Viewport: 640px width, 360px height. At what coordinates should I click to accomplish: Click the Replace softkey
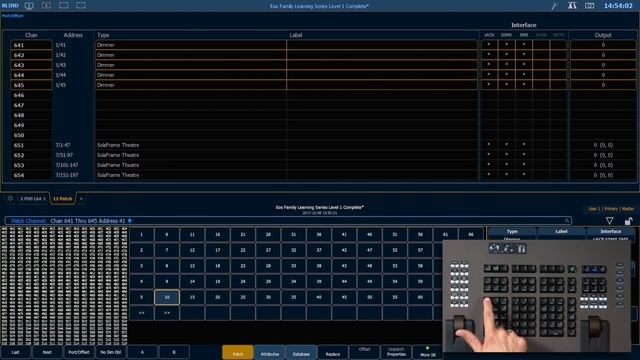333,353
